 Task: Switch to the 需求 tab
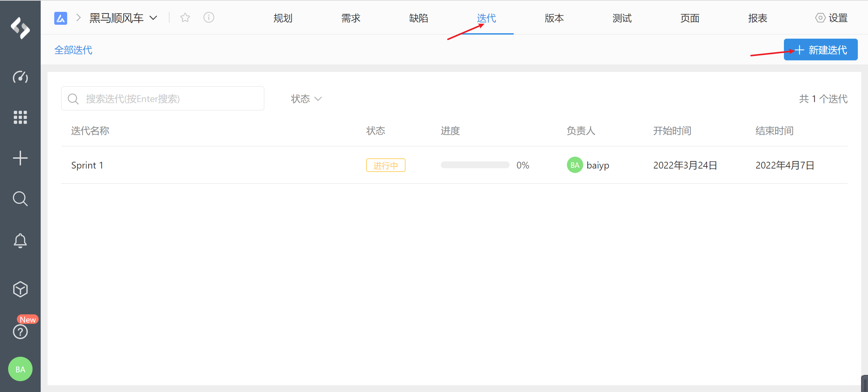pos(351,18)
